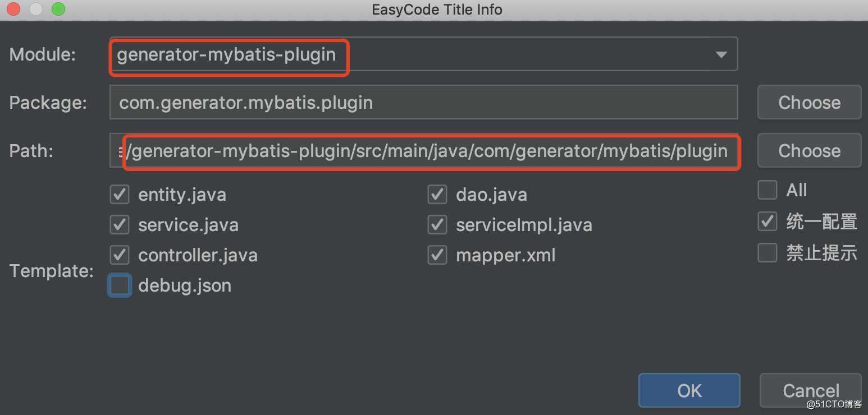The height and width of the screenshot is (415, 868).
Task: Enable the 禁止提示 checkbox
Action: point(768,253)
